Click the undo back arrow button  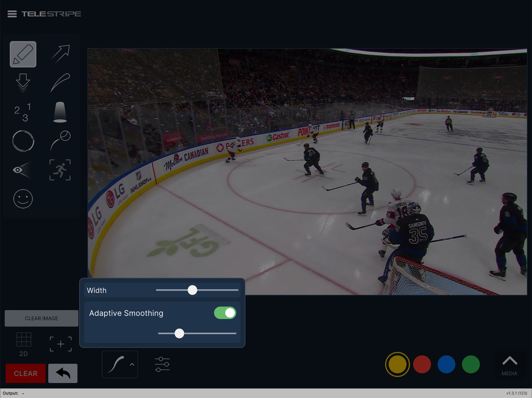tap(63, 373)
